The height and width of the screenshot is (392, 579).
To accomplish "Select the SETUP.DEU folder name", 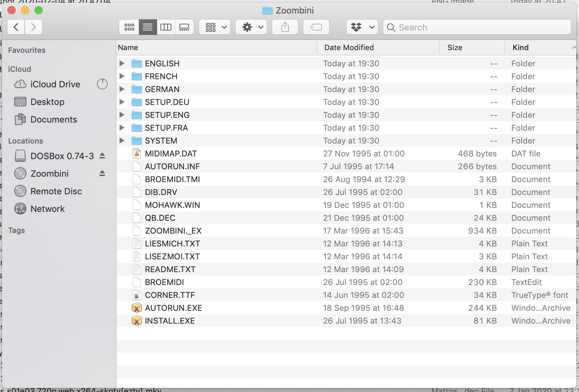I will pyautogui.click(x=167, y=102).
